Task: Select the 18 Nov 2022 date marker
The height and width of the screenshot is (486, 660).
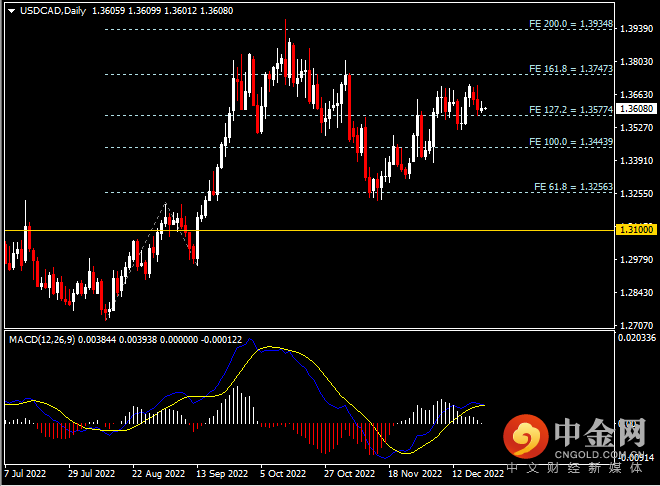Action: coord(414,473)
